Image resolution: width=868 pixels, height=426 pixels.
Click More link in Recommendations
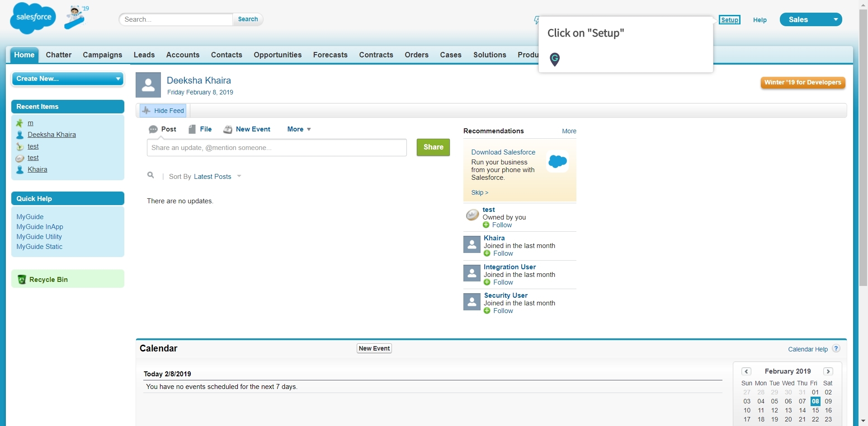(x=569, y=131)
